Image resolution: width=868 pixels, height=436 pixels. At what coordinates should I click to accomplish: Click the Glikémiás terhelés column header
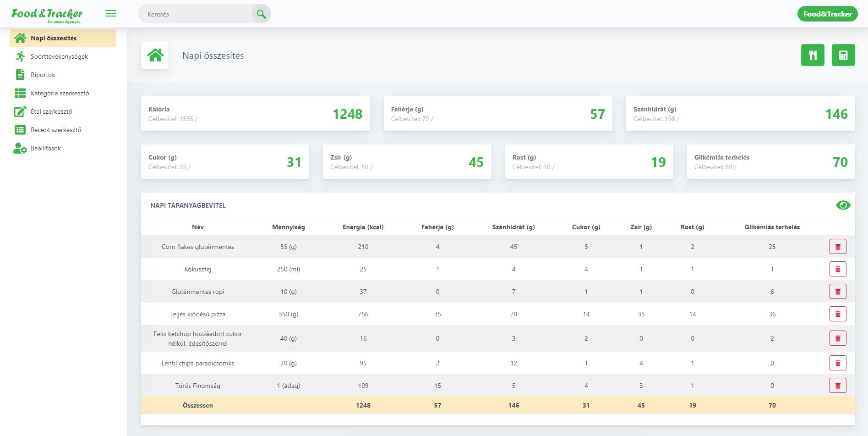(x=772, y=227)
